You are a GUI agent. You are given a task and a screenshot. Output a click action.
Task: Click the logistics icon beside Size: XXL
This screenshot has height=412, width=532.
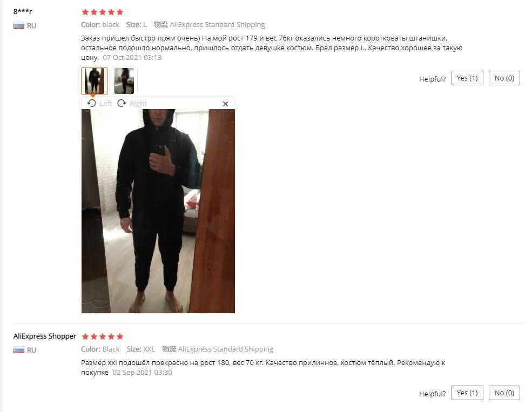pyautogui.click(x=169, y=349)
